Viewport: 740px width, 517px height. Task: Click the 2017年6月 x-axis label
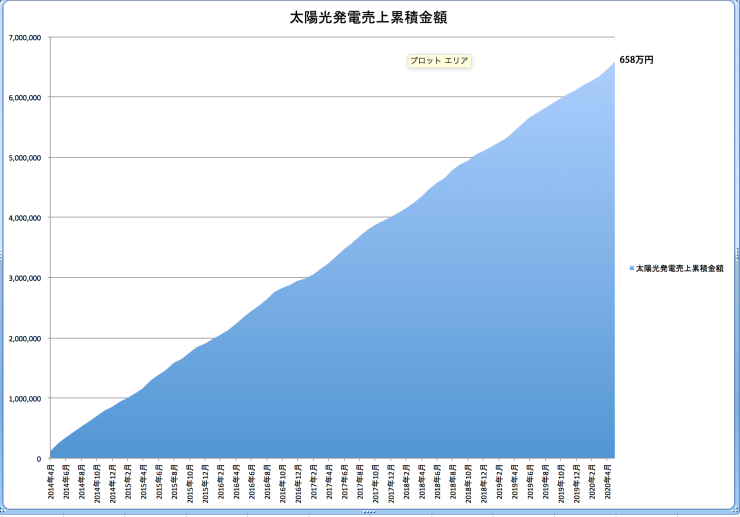click(345, 481)
